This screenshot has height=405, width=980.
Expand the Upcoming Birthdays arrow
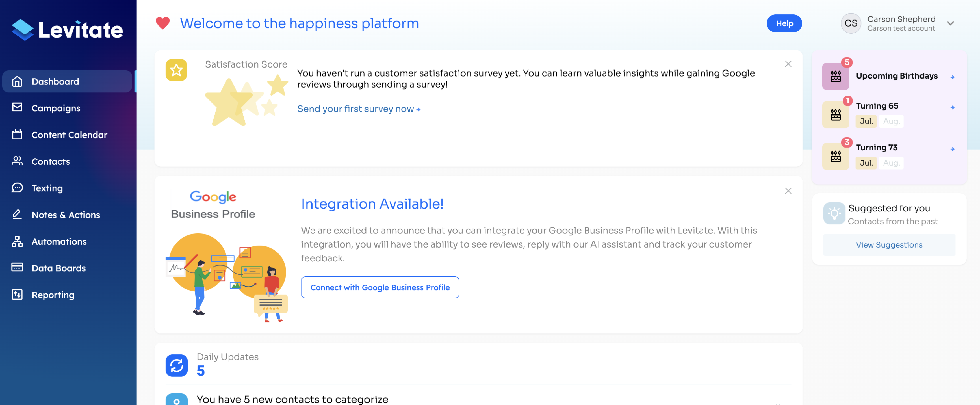click(x=952, y=77)
